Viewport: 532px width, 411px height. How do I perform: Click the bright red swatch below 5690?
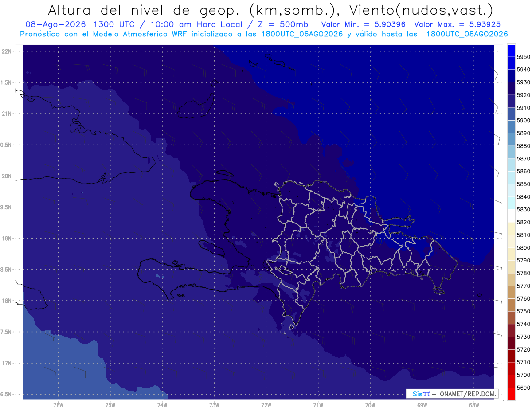click(x=511, y=394)
